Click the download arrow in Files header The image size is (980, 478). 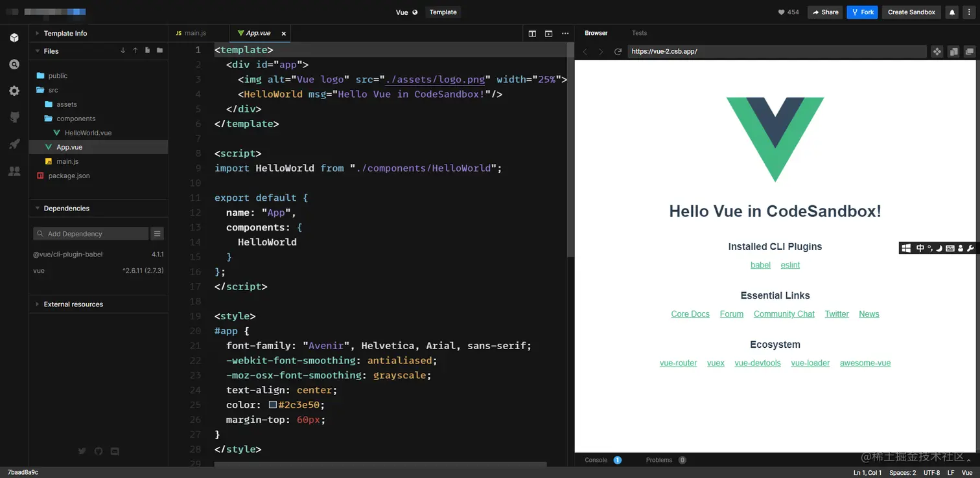[x=122, y=51]
